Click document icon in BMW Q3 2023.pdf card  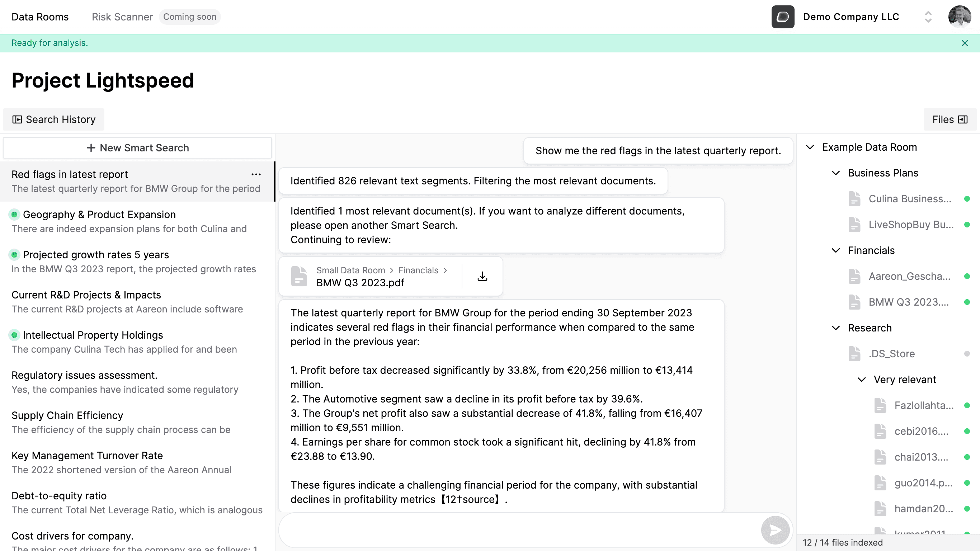pos(299,276)
